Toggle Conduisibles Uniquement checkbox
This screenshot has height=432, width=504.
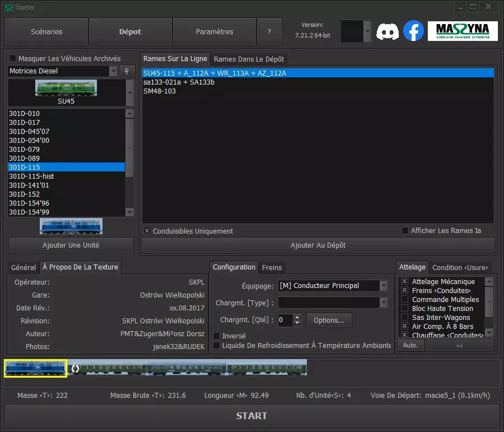coord(147,231)
